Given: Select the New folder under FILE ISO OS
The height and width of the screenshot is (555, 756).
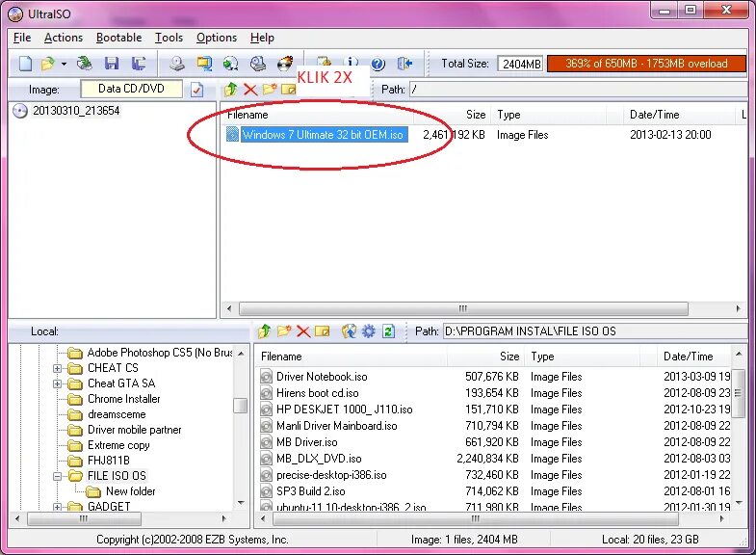Looking at the screenshot, I should (131, 491).
